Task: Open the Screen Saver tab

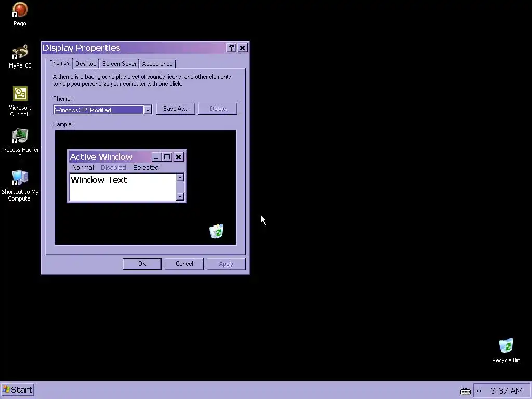Action: pos(119,64)
